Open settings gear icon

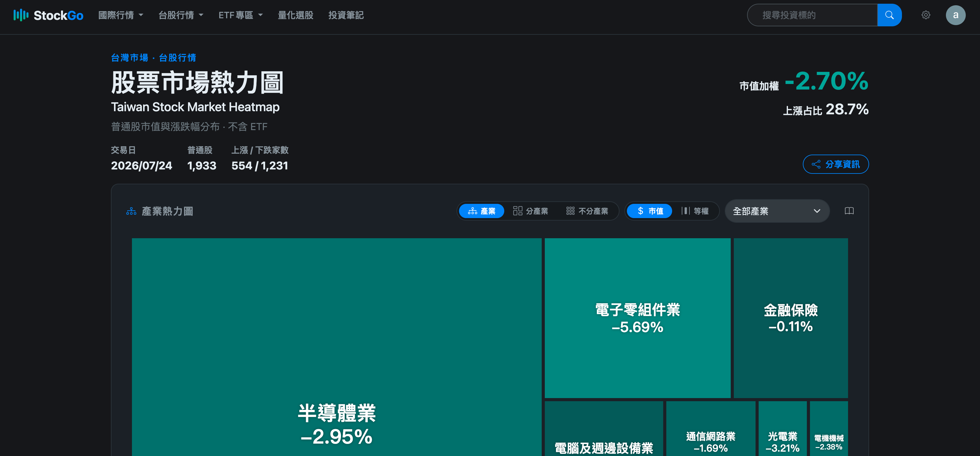925,15
